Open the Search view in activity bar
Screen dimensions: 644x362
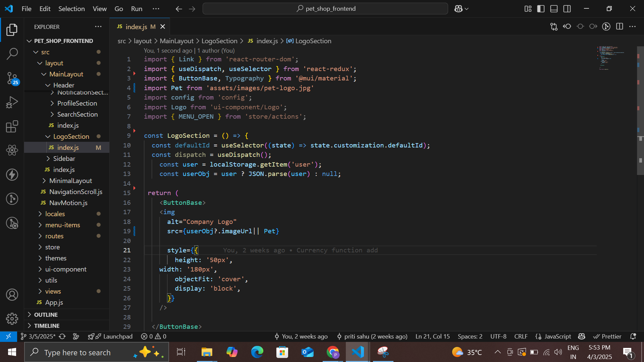(12, 54)
